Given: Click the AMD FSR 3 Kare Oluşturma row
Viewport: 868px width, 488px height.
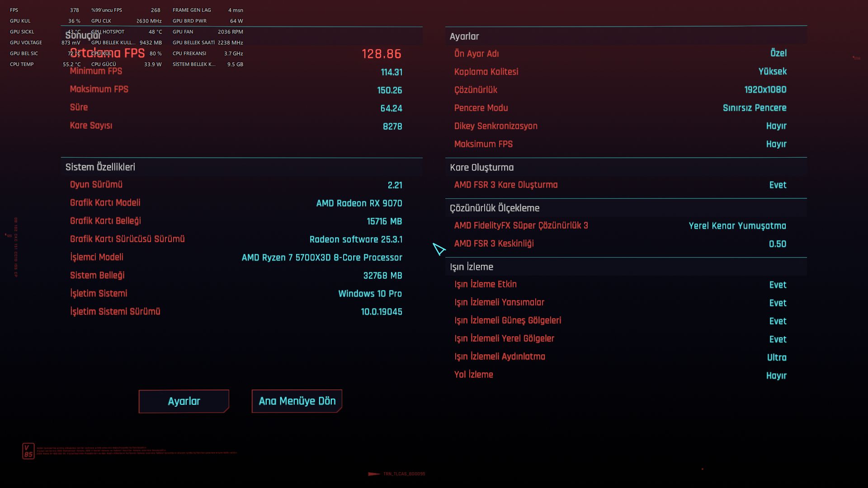Looking at the screenshot, I should point(626,185).
